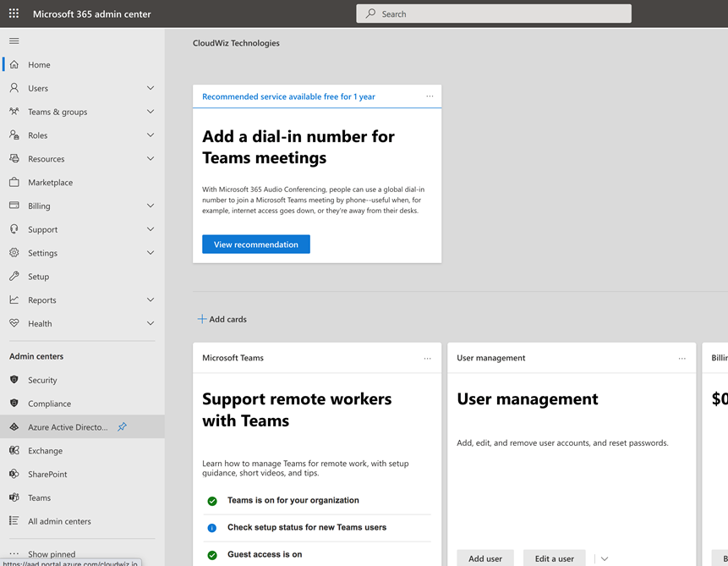The image size is (728, 566).
Task: Collapse the navigation hamburger menu
Action: point(14,41)
